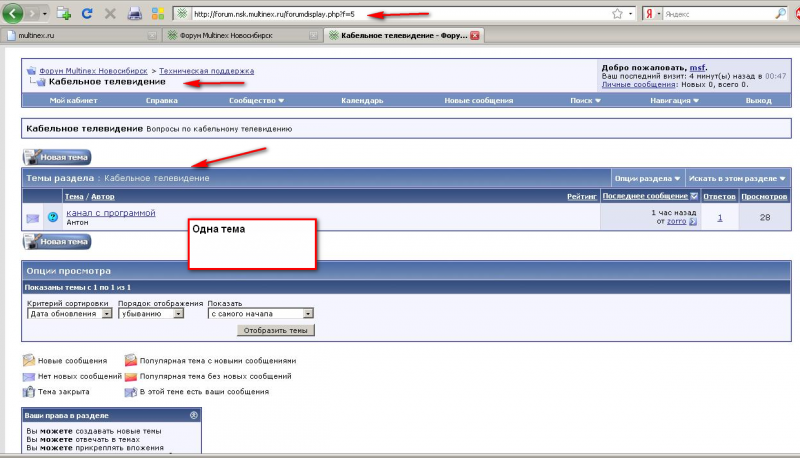Open new tab icon in toolbar
Screen dimensions: 800x458
tap(63, 14)
